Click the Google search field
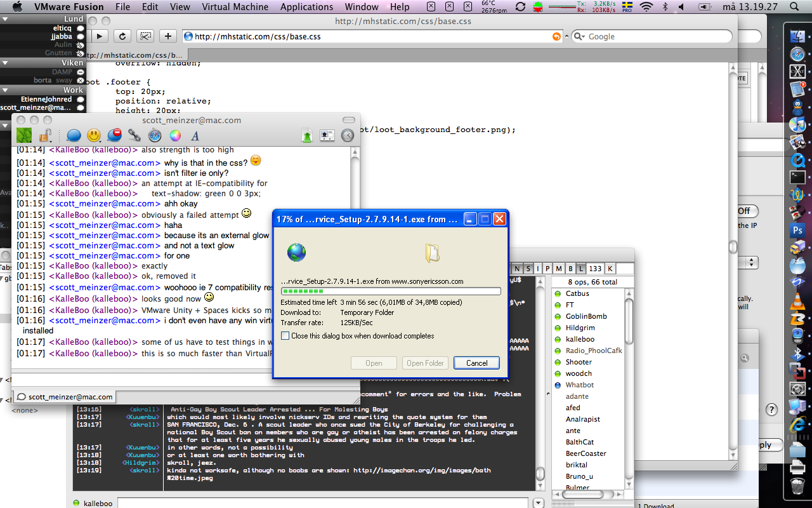This screenshot has width=812, height=508. [652, 37]
